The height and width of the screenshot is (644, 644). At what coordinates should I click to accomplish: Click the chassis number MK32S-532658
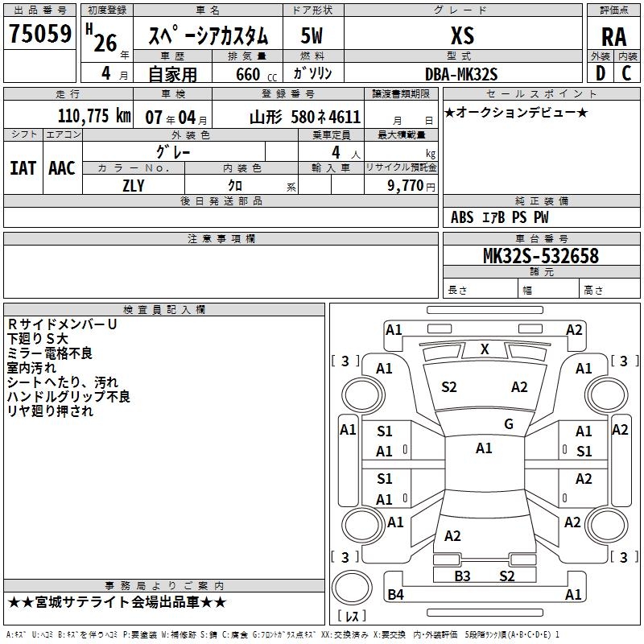[x=541, y=255]
